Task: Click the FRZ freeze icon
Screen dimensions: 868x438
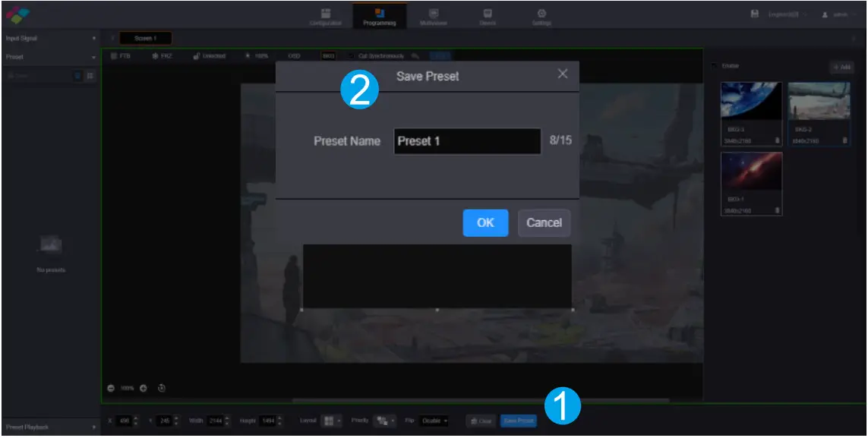Action: click(155, 56)
